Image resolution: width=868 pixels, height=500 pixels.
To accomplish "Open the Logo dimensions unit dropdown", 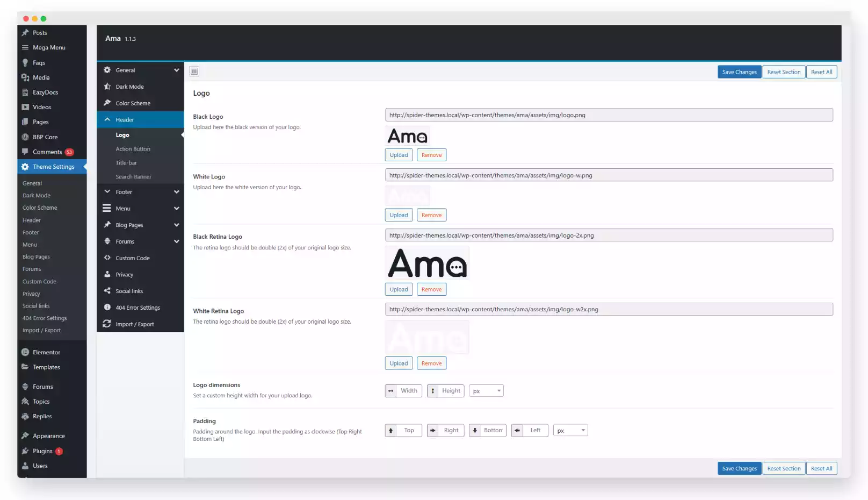I will point(486,391).
